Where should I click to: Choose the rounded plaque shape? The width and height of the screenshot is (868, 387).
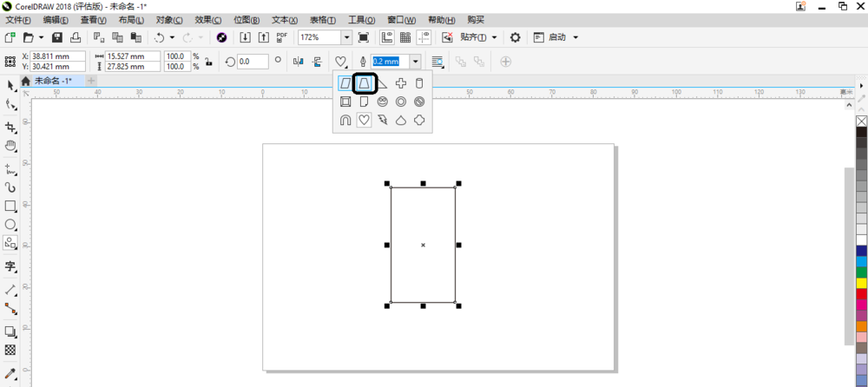tap(419, 120)
